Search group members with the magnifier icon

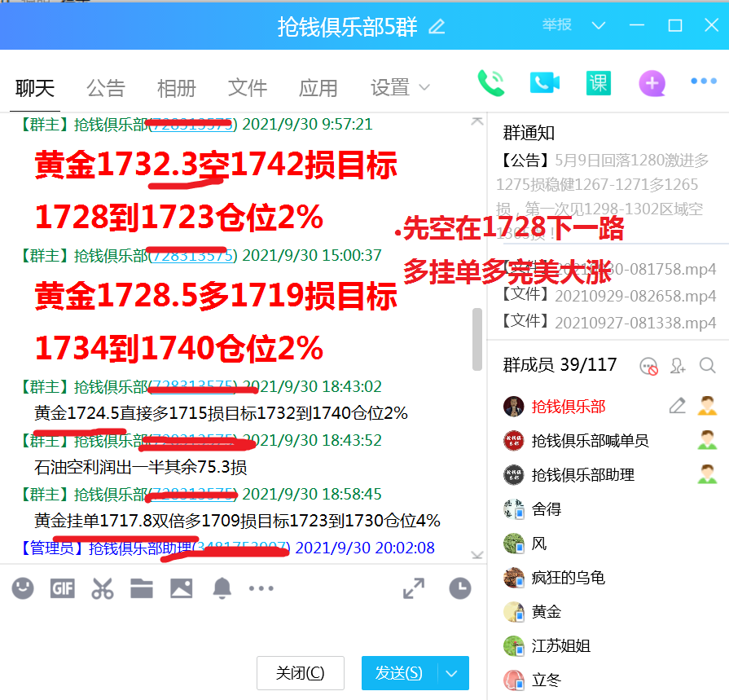pos(708,367)
